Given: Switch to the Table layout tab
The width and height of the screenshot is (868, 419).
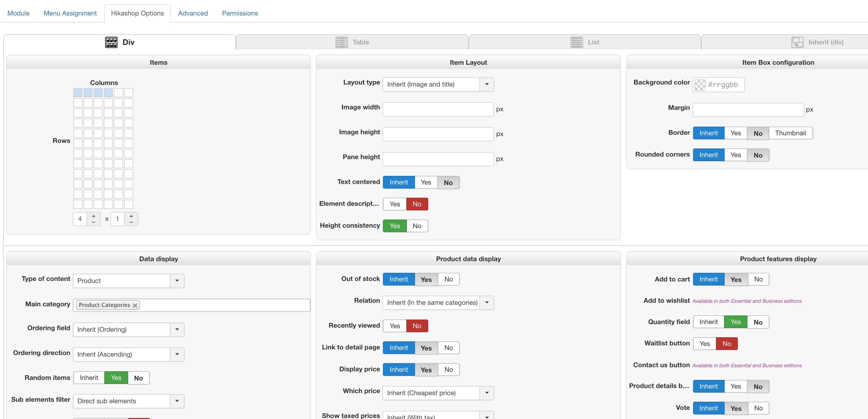Looking at the screenshot, I should coord(352,42).
